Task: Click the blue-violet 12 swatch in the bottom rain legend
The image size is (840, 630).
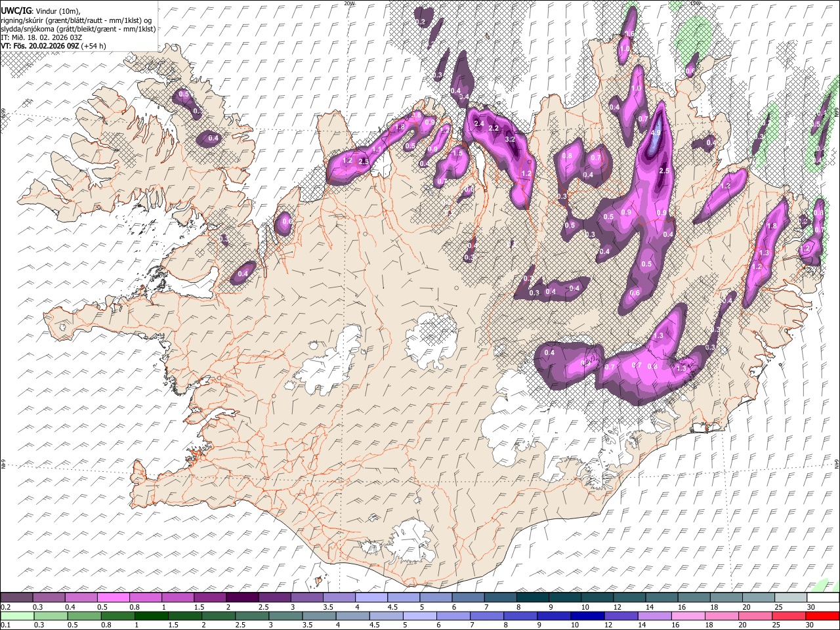Action: 620,616
